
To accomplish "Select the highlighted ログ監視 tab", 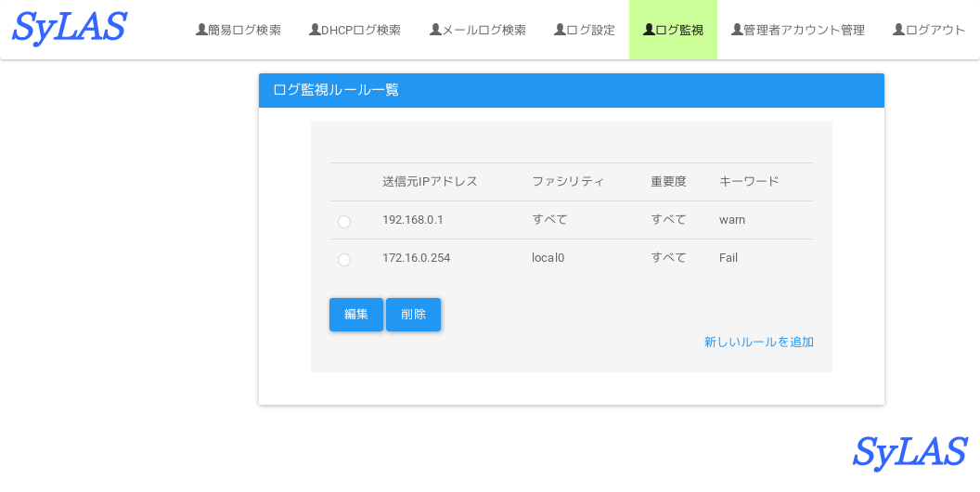I will pyautogui.click(x=673, y=30).
